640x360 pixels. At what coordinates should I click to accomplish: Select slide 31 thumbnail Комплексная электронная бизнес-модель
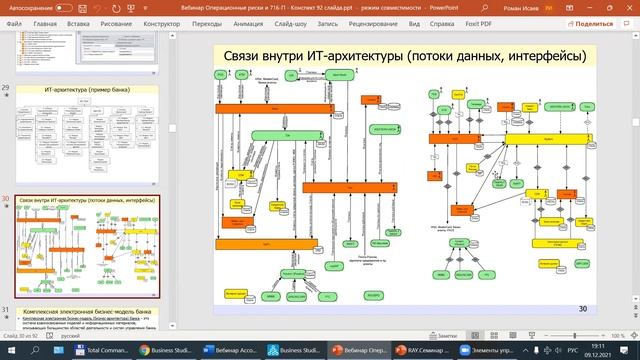(x=87, y=319)
